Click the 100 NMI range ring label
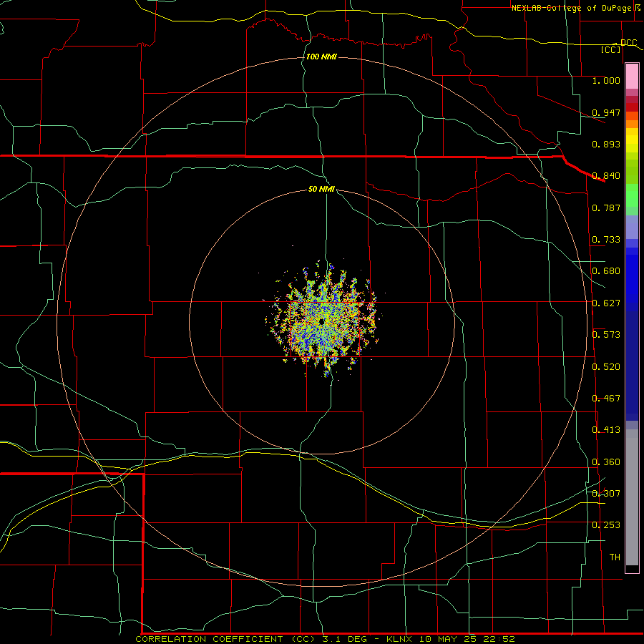The width and height of the screenshot is (644, 644). point(321,57)
